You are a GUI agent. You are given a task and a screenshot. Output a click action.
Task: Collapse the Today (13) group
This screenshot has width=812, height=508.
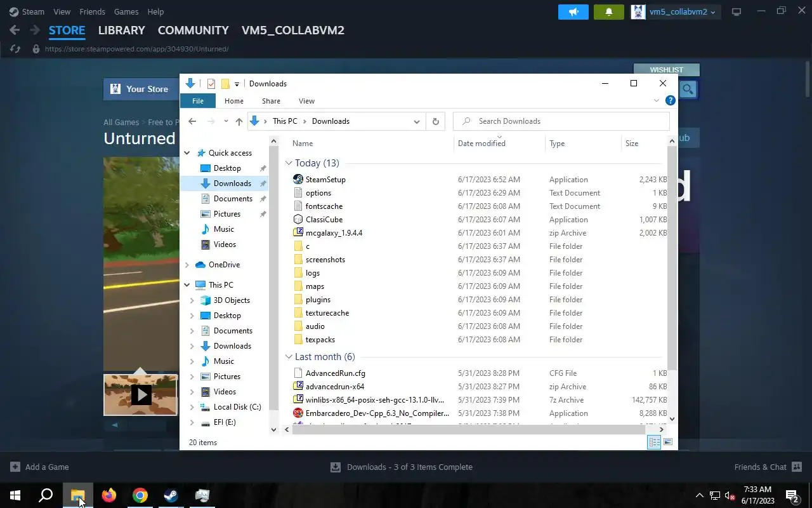(x=289, y=163)
